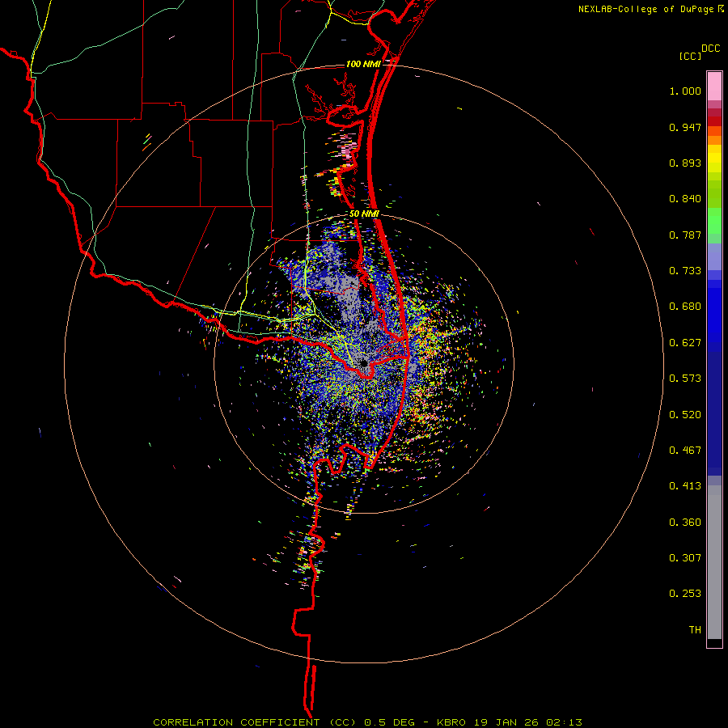Click the 0.893 value on the color scale
Viewport: 728px width, 728px height.
coord(685,163)
